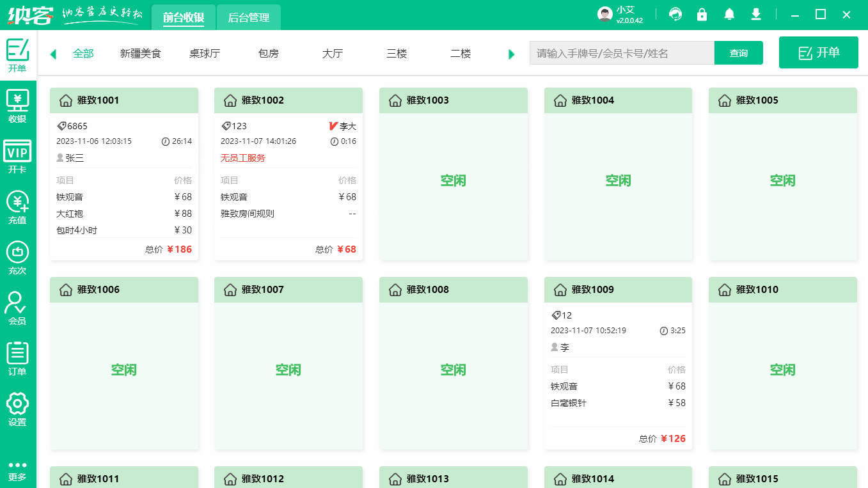Click the green 开单 button
Screen dimensions: 868x488
click(x=818, y=52)
